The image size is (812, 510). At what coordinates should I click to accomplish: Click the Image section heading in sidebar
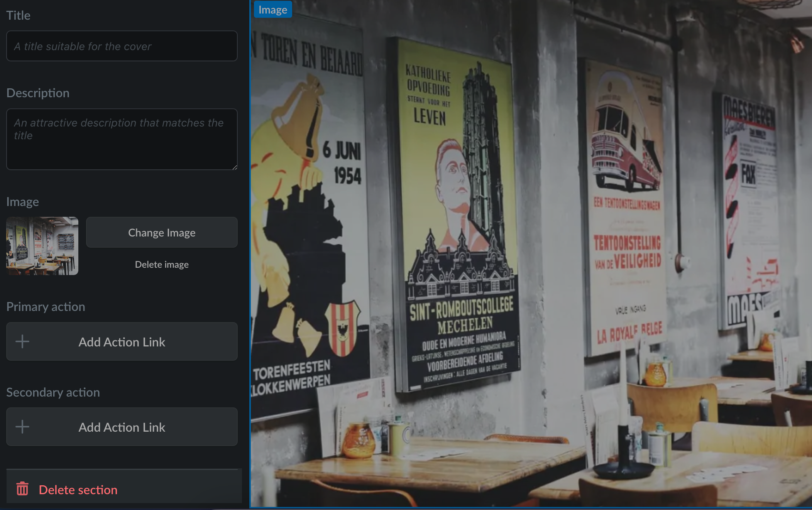[22, 202]
